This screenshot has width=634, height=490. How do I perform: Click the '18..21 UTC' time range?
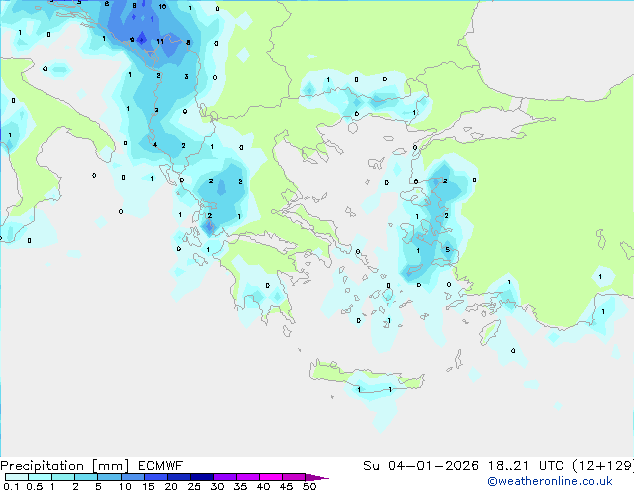tap(526, 466)
